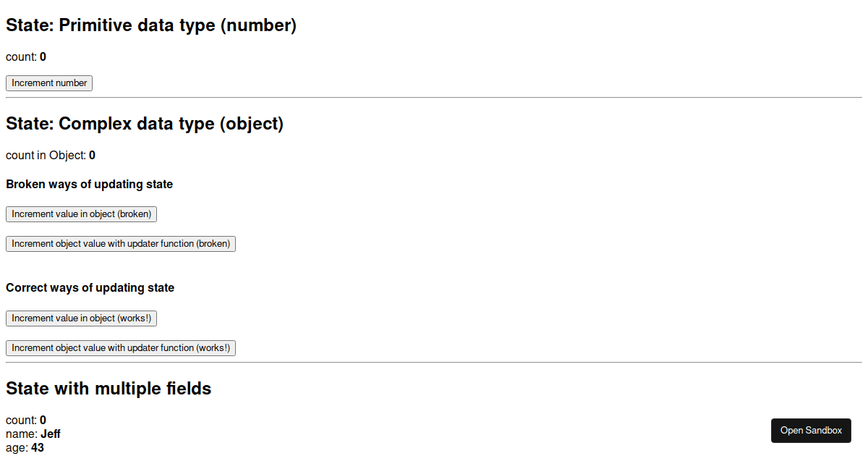
Task: Click broken updater function increment button
Action: pyautogui.click(x=121, y=244)
